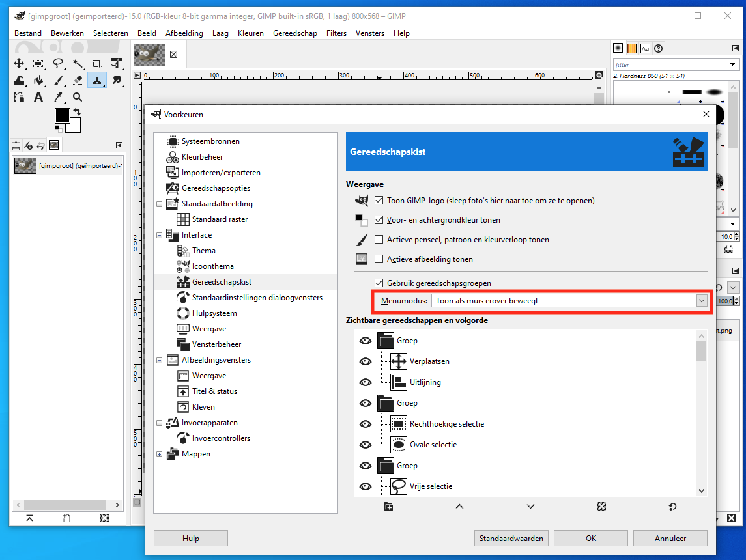Choose the Eraser tool
The width and height of the screenshot is (746, 560).
(x=78, y=80)
